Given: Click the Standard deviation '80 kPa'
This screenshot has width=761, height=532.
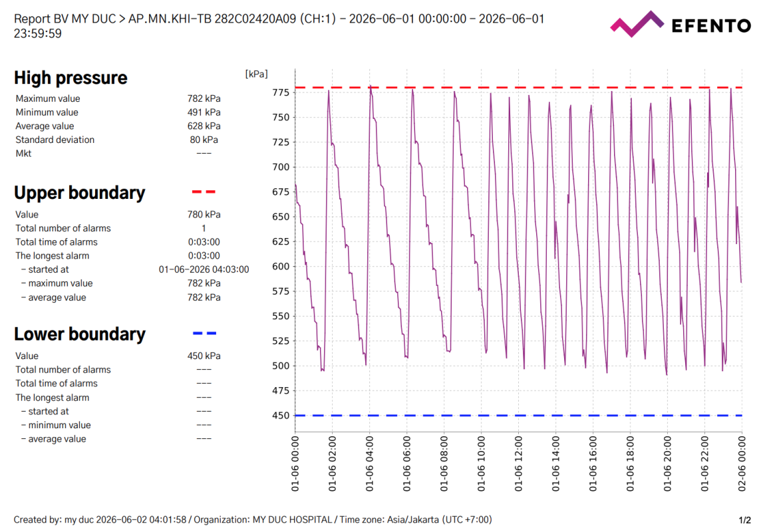Looking at the screenshot, I should [x=204, y=140].
